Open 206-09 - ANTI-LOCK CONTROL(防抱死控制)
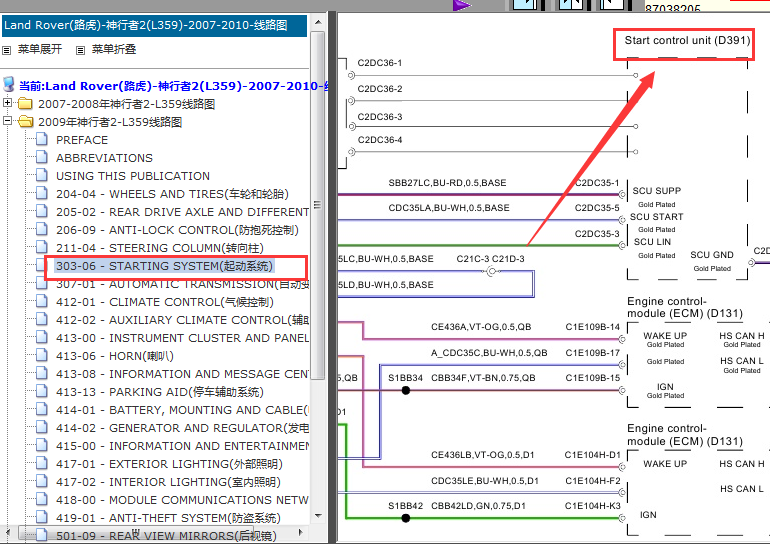Viewport: 770px width, 544px height. (177, 230)
